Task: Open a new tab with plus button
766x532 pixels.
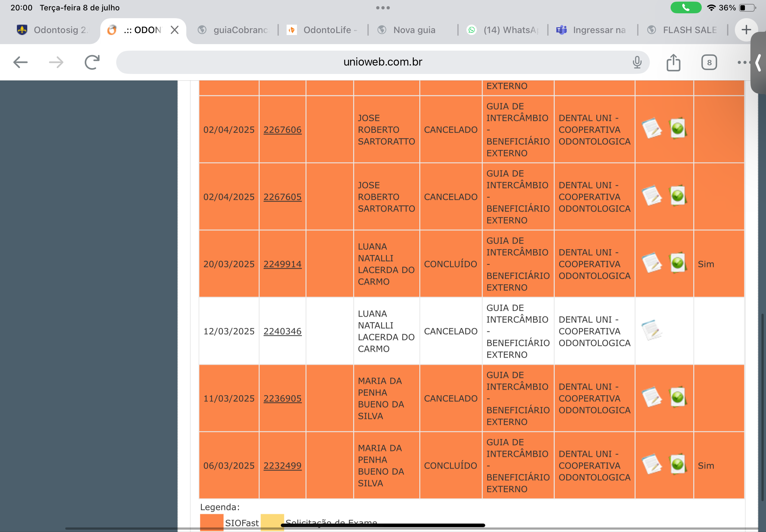Action: coord(746,30)
